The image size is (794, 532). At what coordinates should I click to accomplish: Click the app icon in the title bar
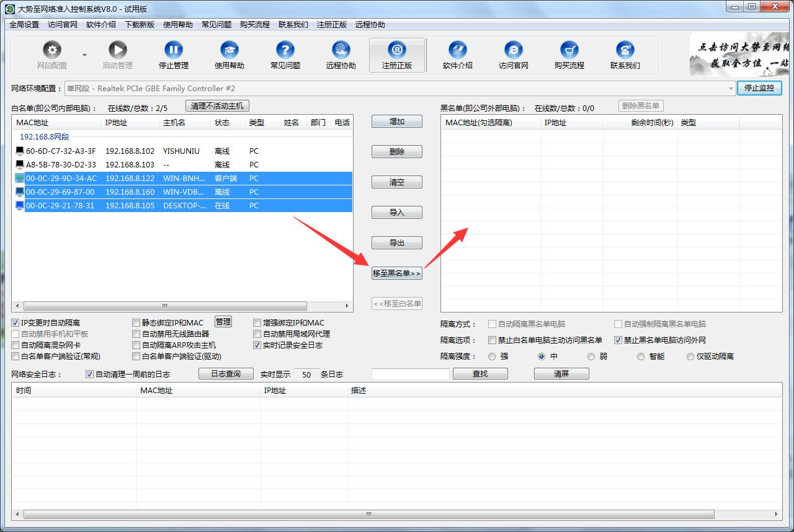click(x=10, y=9)
